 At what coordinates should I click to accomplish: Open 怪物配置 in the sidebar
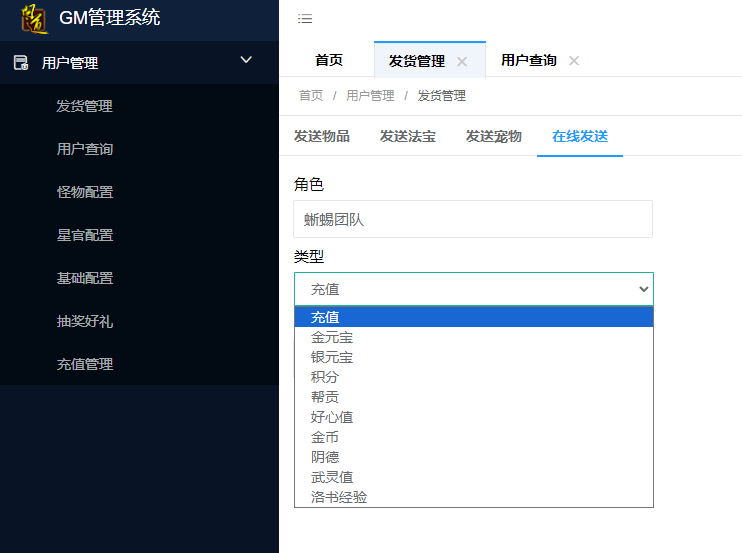click(85, 192)
